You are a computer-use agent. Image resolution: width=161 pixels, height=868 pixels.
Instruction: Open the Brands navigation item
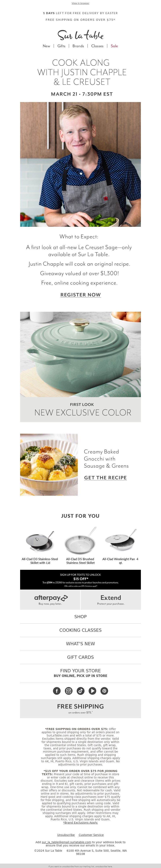78,46
